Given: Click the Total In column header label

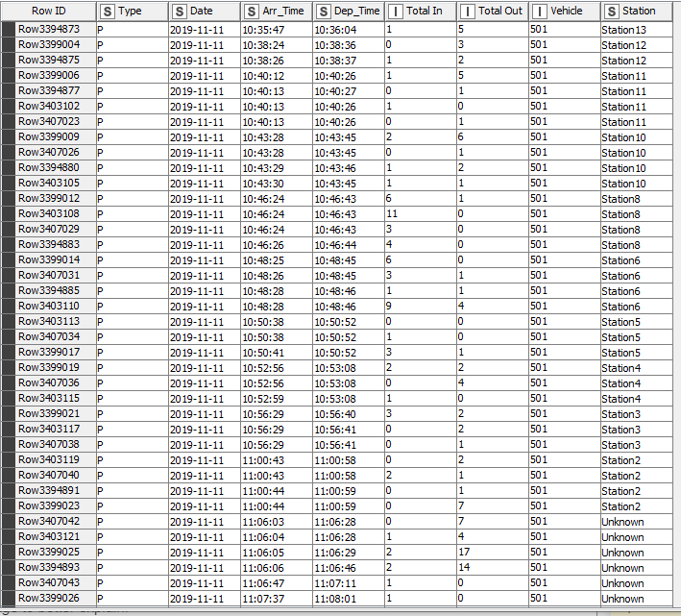Looking at the screenshot, I should 425,11.
